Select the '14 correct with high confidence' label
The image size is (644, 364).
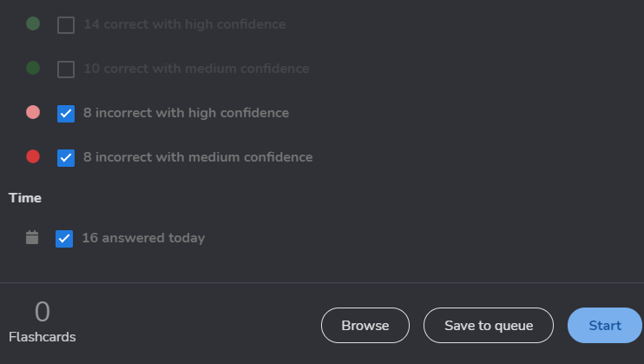[184, 24]
